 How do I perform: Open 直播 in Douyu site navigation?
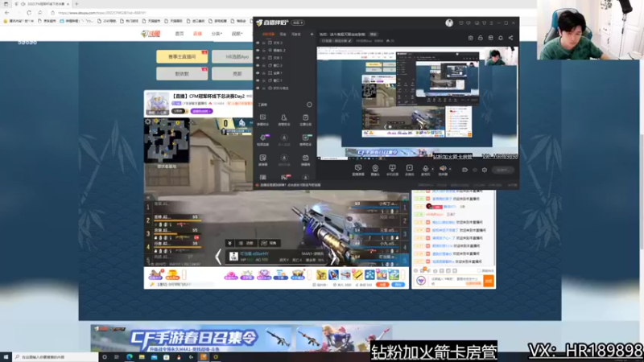(197, 34)
